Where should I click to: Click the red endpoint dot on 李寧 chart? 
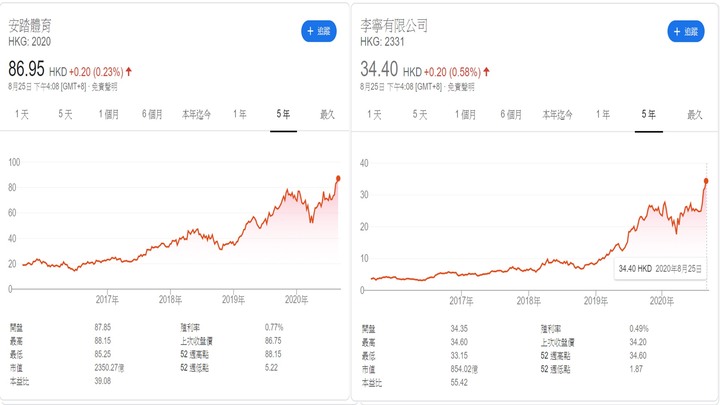706,181
